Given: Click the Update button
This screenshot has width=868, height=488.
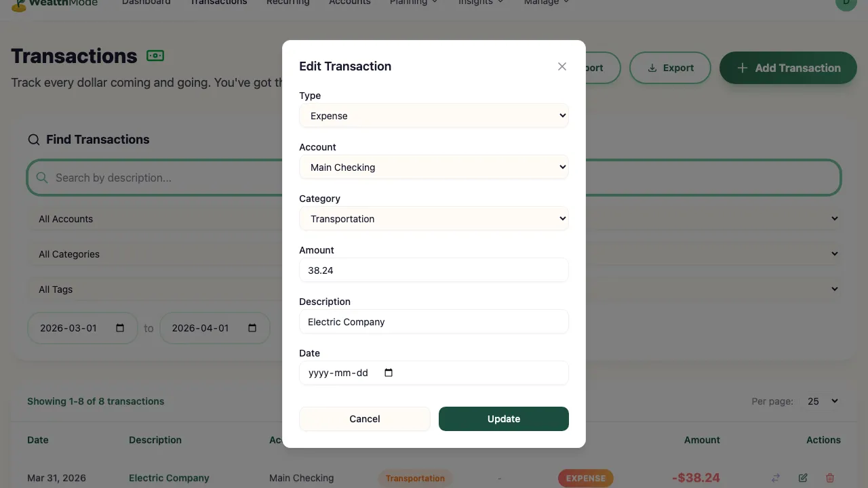Looking at the screenshot, I should point(503,419).
